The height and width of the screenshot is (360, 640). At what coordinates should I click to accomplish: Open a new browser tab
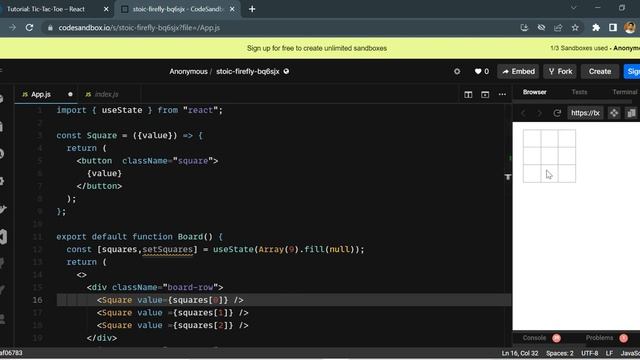(x=252, y=9)
